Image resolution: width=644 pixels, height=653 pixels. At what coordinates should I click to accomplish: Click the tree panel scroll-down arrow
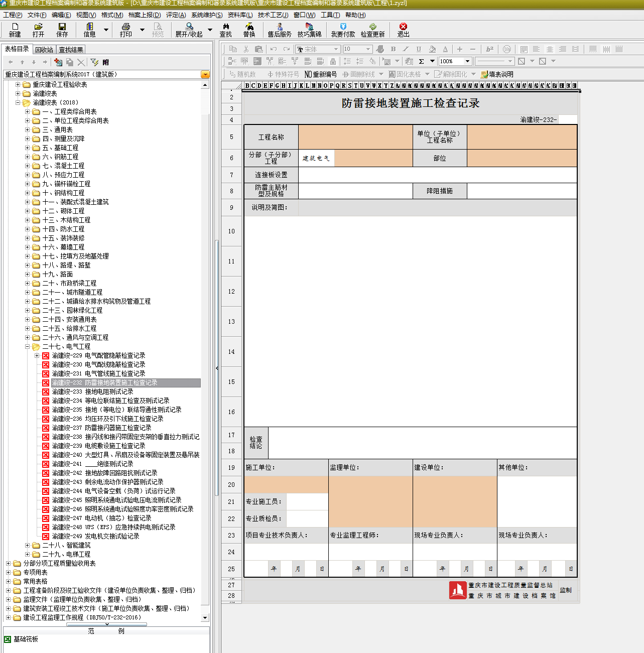205,618
